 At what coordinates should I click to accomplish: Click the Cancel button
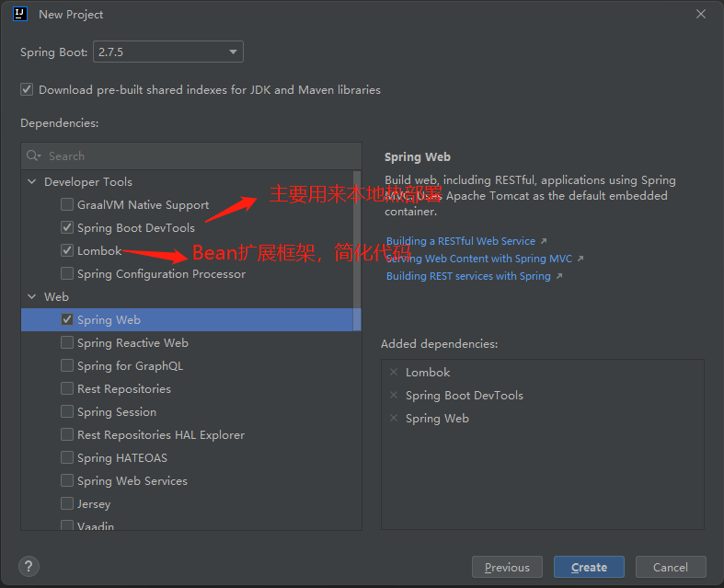[x=671, y=567]
